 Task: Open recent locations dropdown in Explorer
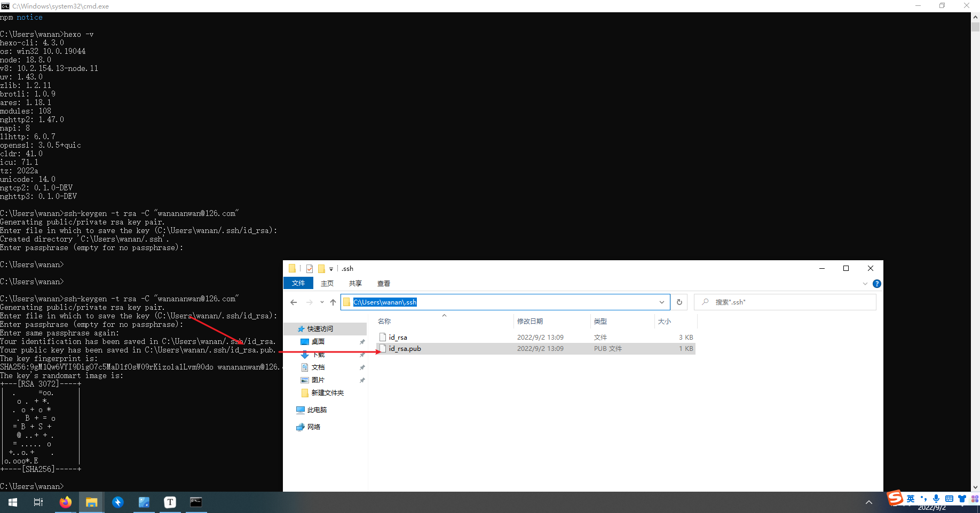click(x=322, y=302)
